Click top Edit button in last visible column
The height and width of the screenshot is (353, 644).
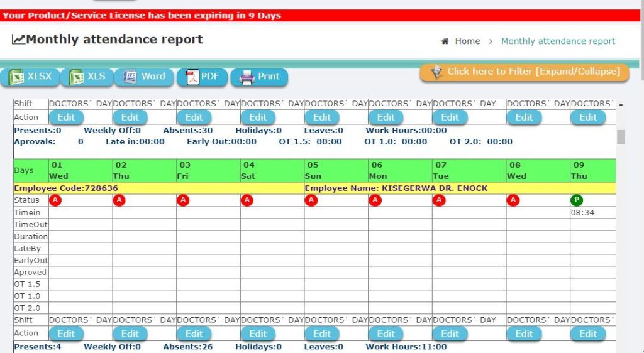pos(588,117)
